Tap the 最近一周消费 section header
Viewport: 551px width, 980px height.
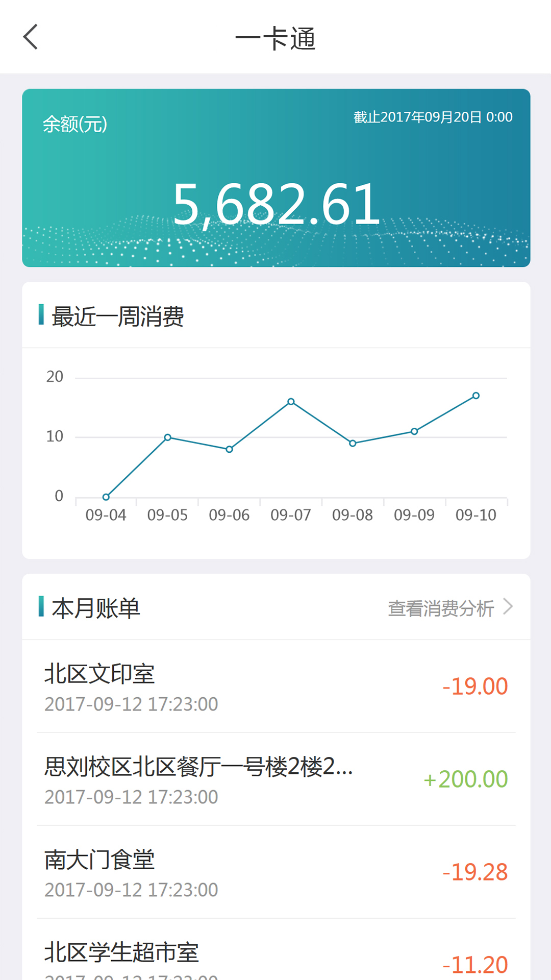tap(118, 316)
